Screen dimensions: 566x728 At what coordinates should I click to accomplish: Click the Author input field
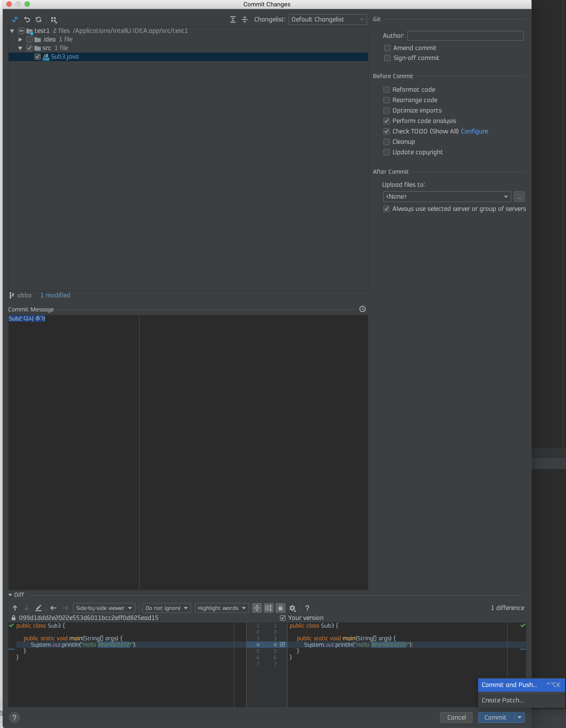[465, 36]
